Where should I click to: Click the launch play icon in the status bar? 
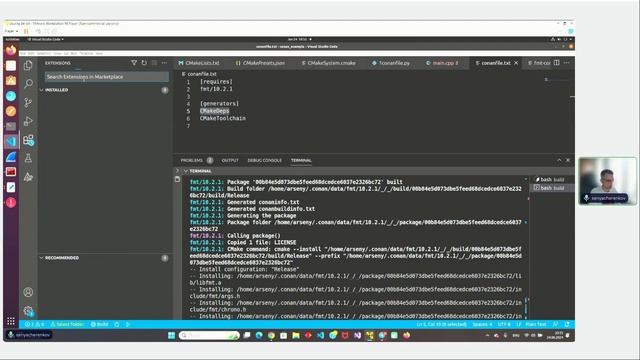coord(128,324)
